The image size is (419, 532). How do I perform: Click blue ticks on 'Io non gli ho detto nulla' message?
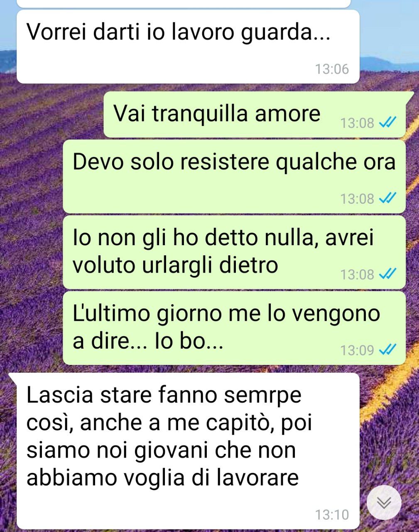point(388,274)
